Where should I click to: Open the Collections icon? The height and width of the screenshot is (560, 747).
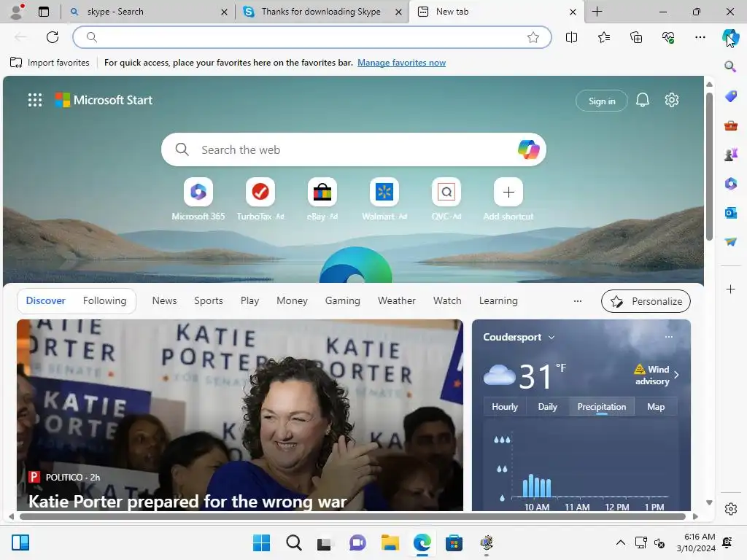pos(636,37)
